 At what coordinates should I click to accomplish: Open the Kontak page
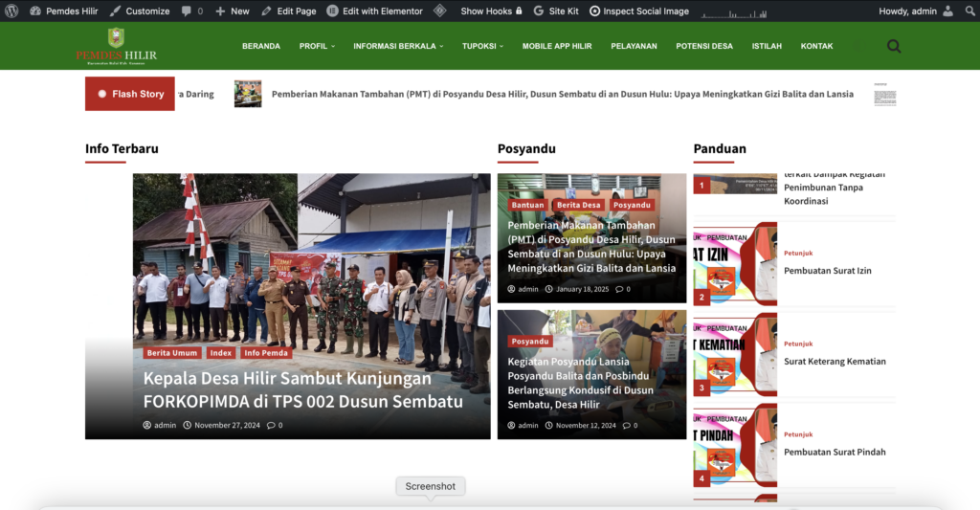click(817, 46)
